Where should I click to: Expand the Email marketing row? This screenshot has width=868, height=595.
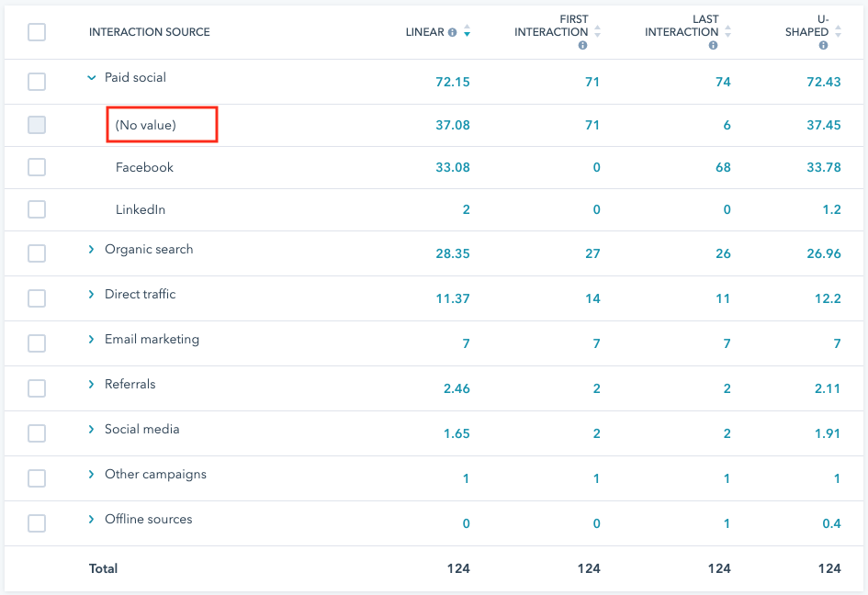(91, 340)
